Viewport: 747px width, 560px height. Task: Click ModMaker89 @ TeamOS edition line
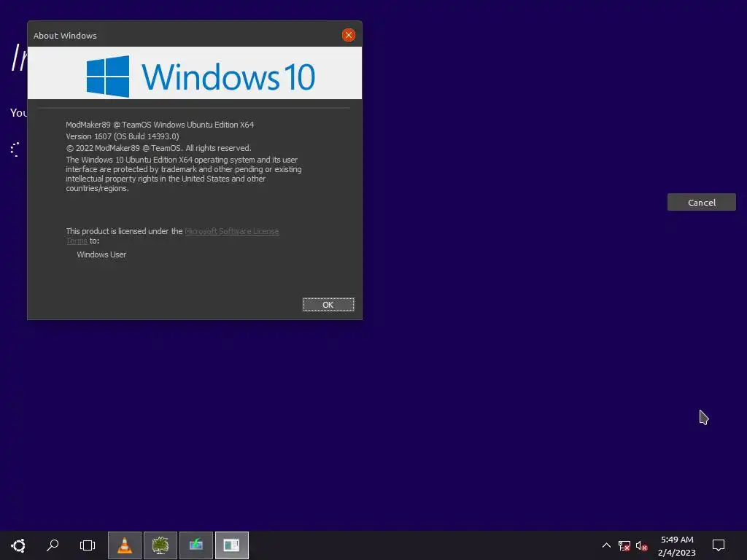(x=160, y=125)
